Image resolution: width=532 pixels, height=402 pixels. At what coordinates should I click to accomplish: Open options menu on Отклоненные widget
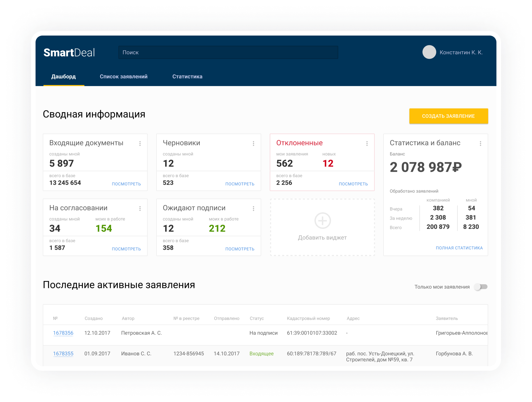[367, 143]
